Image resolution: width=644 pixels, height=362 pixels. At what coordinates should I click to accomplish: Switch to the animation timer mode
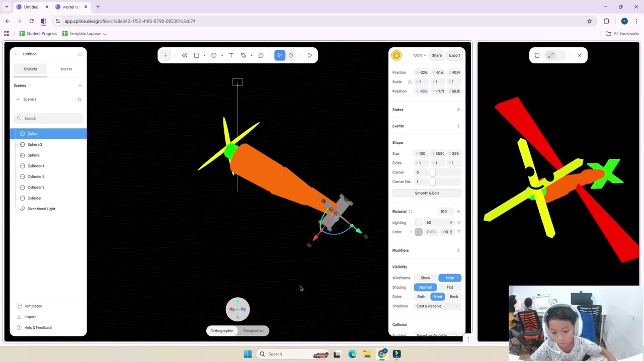[x=291, y=55]
